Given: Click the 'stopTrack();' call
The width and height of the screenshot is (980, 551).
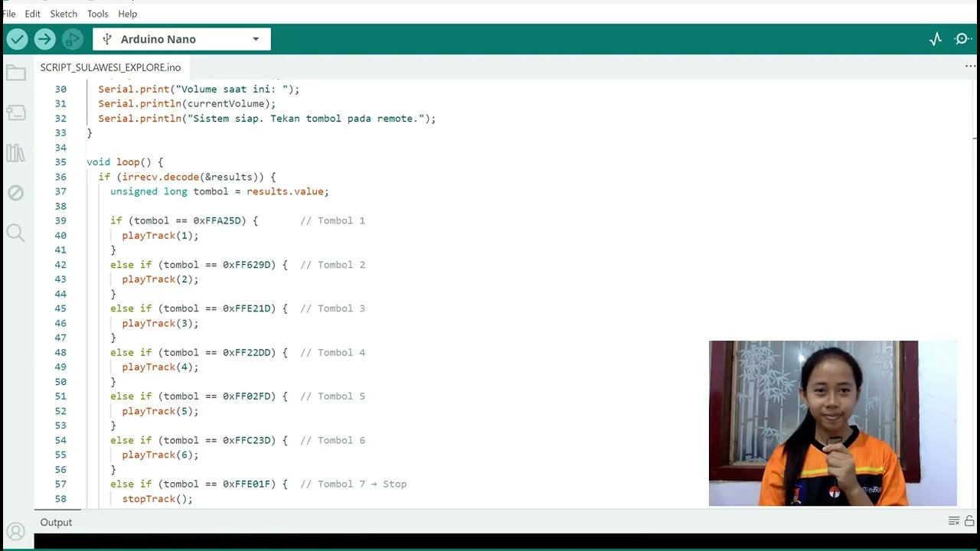Looking at the screenshot, I should (157, 499).
